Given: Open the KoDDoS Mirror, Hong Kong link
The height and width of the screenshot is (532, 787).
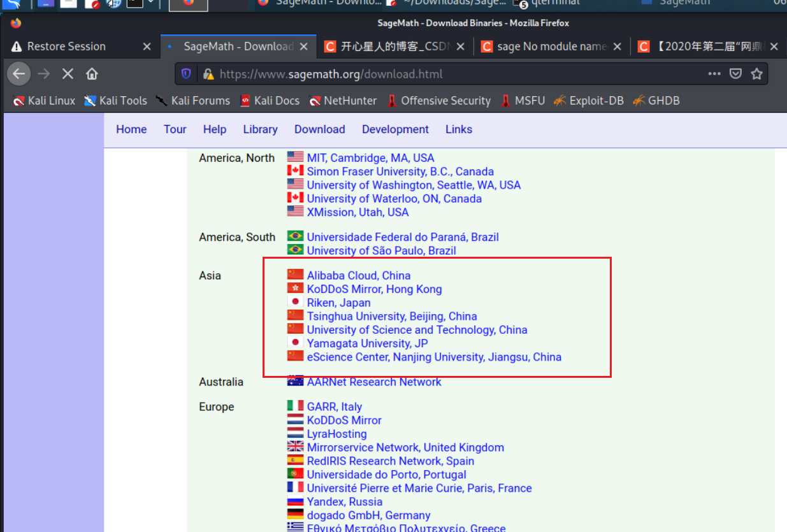Looking at the screenshot, I should [x=374, y=289].
